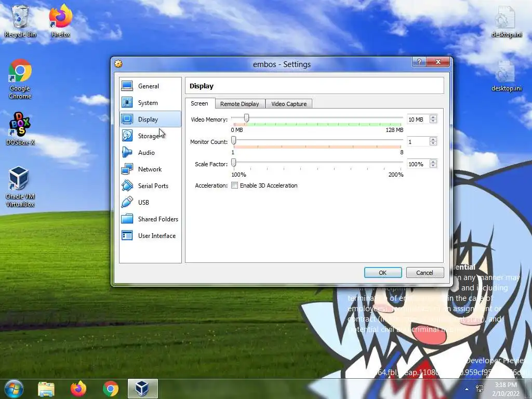Open File Explorer from the taskbar
Viewport: 532px width, 399px height.
tap(46, 389)
